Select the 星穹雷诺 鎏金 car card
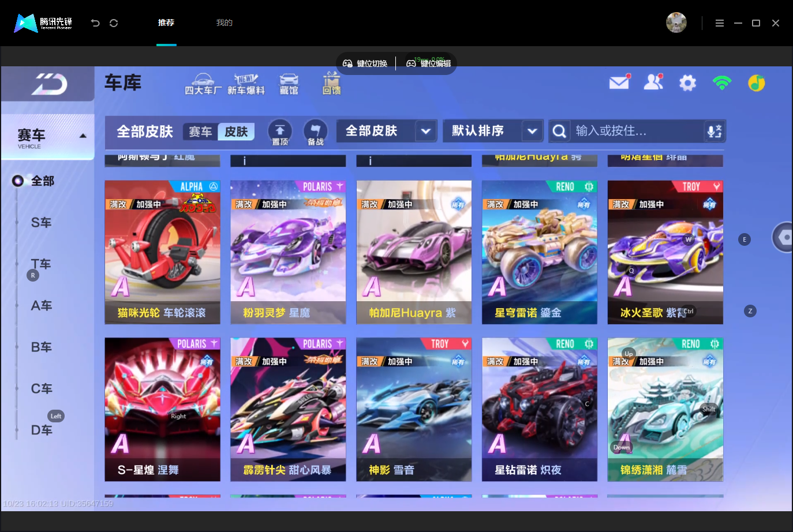Viewport: 793px width, 532px height. click(540, 252)
